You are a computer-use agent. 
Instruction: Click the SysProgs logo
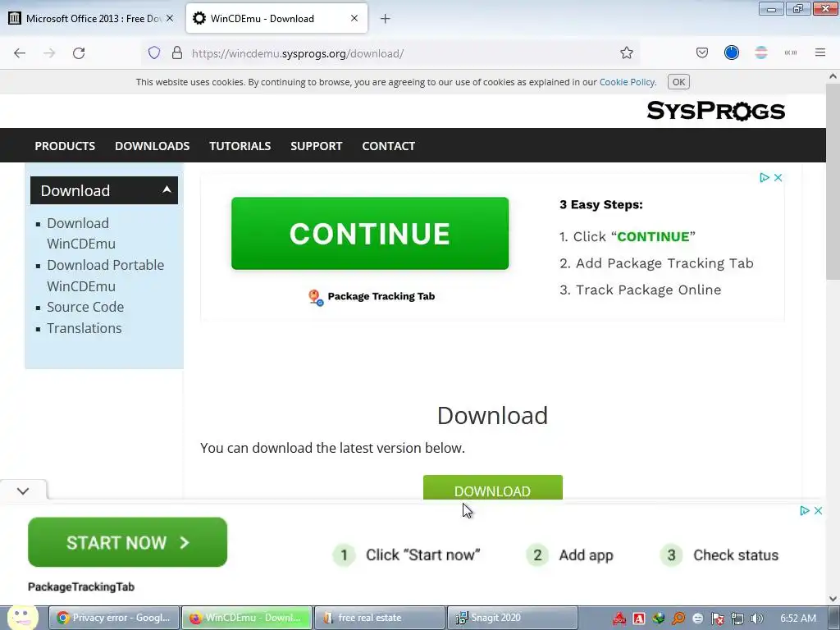pyautogui.click(x=715, y=111)
